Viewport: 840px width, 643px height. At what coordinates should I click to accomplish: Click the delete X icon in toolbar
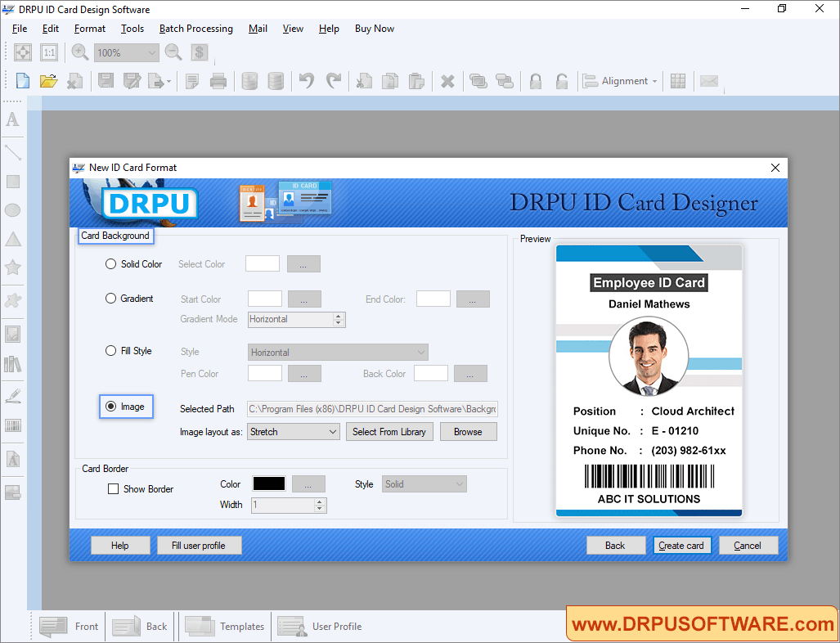[447, 82]
